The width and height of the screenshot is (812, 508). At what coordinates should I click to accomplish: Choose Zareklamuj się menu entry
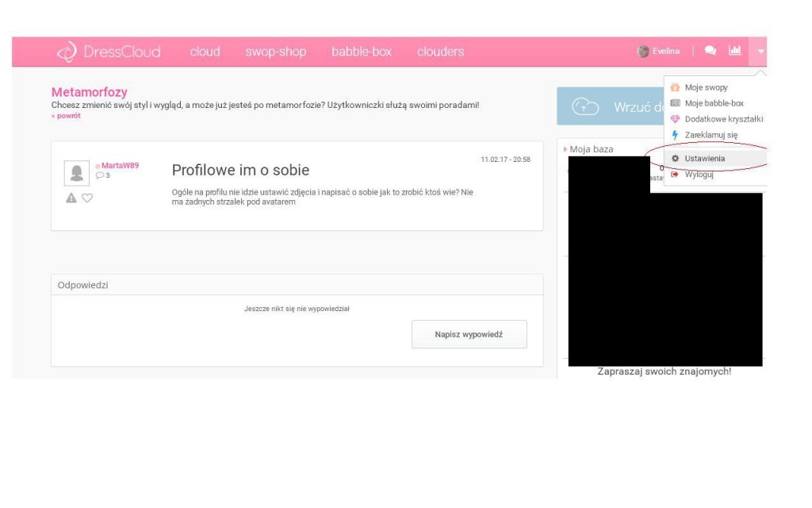[x=710, y=135]
